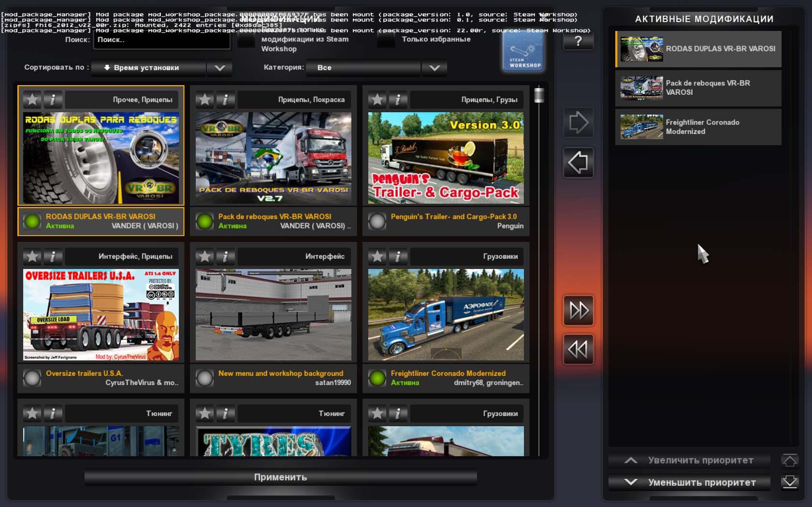Activate all mods with double right arrow

(x=579, y=310)
